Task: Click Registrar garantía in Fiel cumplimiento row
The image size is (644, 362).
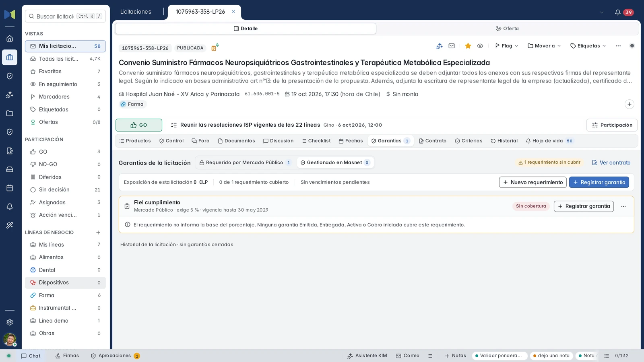Action: click(x=584, y=206)
